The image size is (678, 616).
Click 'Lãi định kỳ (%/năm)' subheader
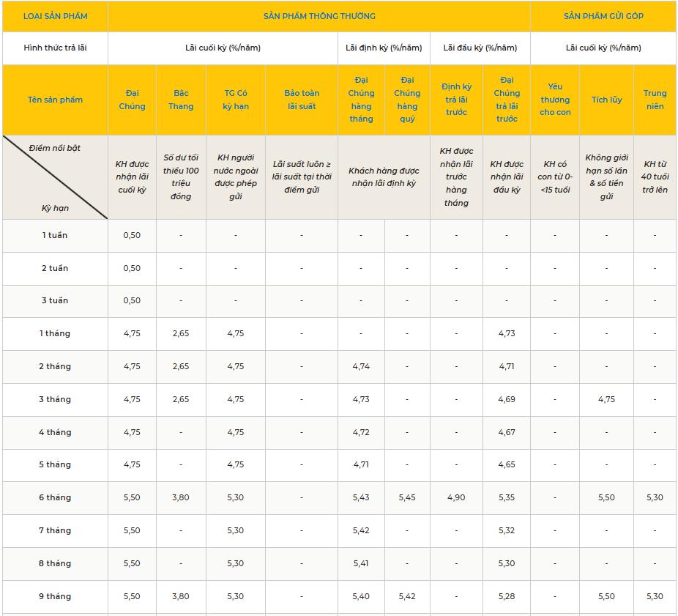[x=384, y=48]
